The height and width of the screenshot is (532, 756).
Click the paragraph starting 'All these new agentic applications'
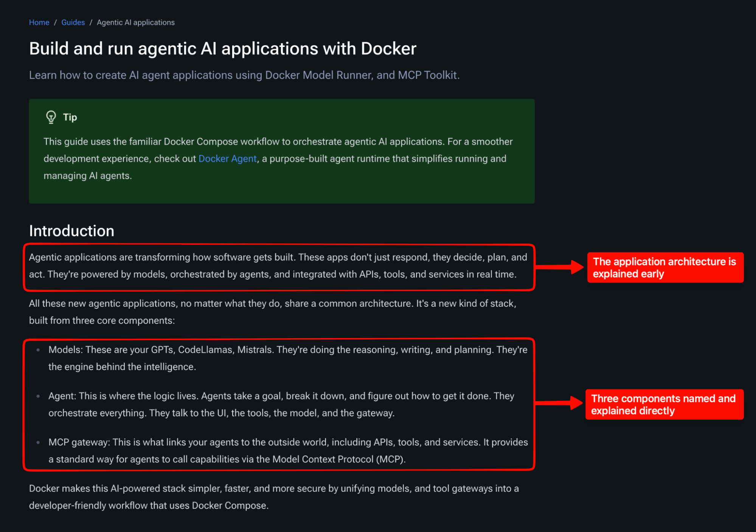point(273,312)
